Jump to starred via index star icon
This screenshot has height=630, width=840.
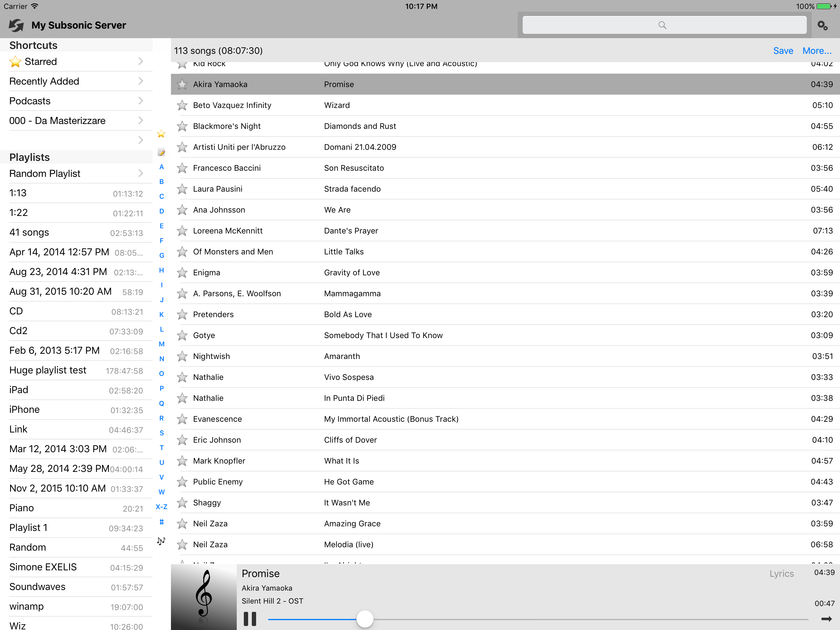point(161,134)
